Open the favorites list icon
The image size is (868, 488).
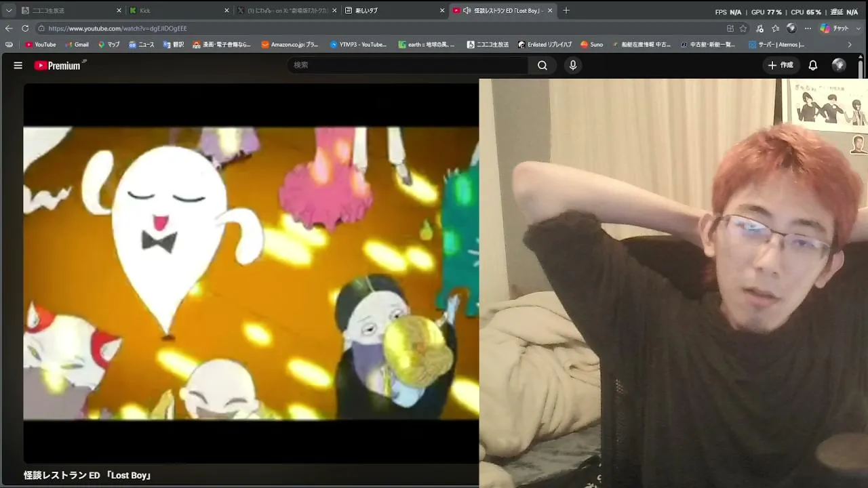coord(775,28)
